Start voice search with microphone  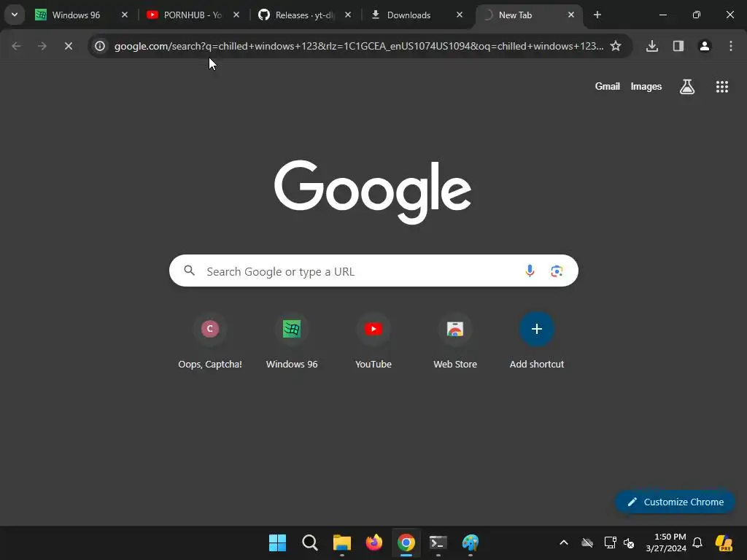[x=530, y=271]
